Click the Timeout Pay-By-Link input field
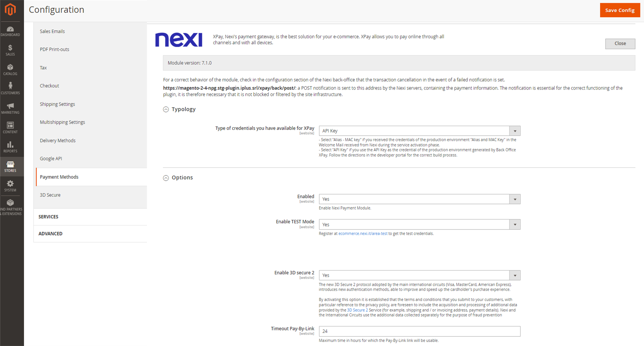644x346 pixels. click(420, 331)
